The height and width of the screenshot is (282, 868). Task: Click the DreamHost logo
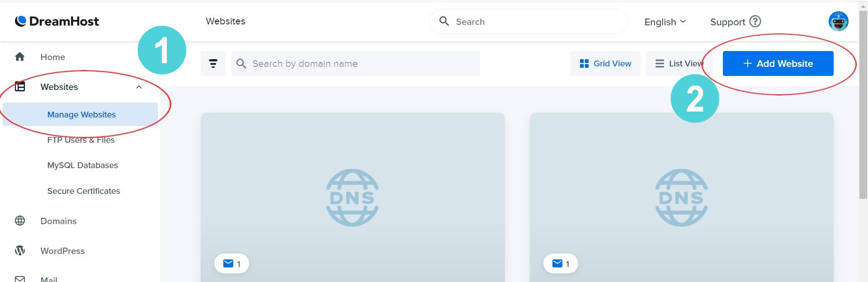tap(57, 21)
